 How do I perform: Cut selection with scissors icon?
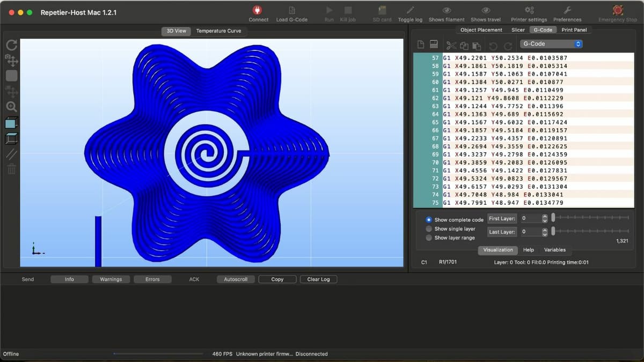tap(451, 46)
